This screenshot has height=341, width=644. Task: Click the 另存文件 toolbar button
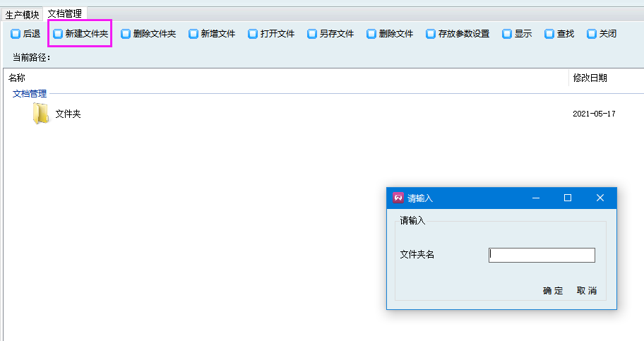click(330, 33)
